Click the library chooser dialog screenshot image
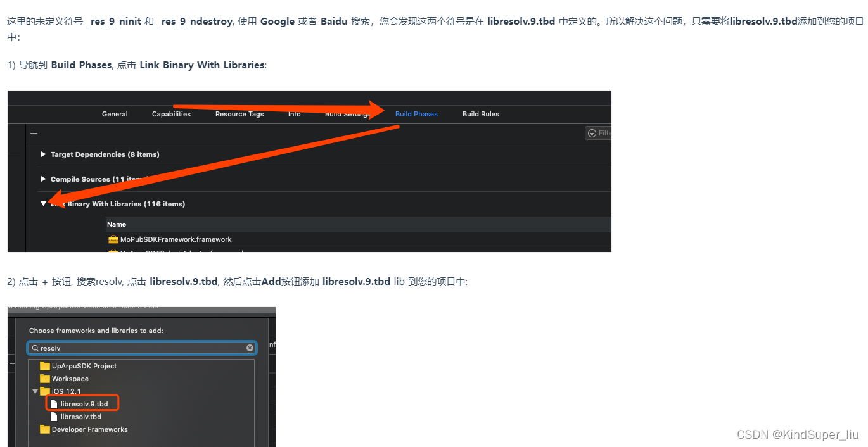This screenshot has height=447, width=868. point(142,377)
